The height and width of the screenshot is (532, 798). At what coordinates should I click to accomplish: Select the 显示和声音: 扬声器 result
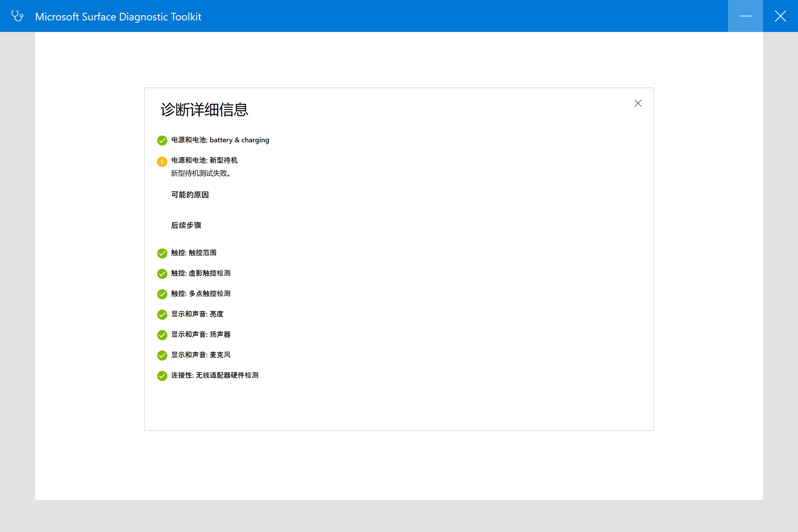[x=201, y=334]
